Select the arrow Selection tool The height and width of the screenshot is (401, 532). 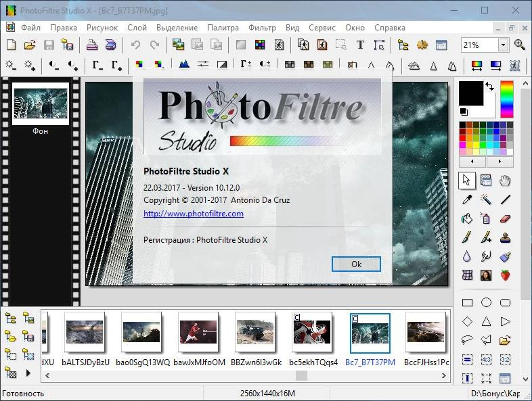point(467,181)
